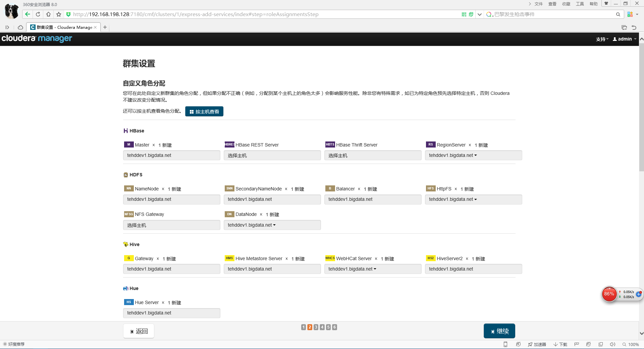Open DataNode host dropdown

click(x=272, y=225)
